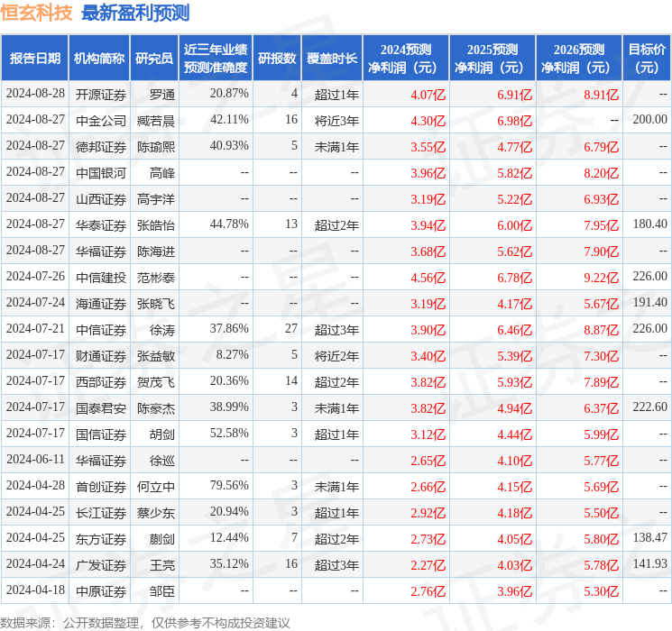Select the 首创证券 institution cell
The width and height of the screenshot is (672, 631).
[101, 486]
